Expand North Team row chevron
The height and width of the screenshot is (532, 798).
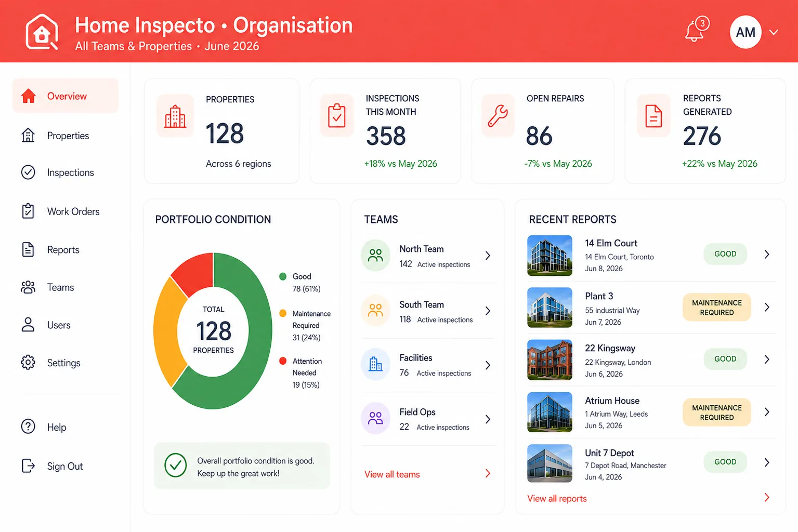488,256
